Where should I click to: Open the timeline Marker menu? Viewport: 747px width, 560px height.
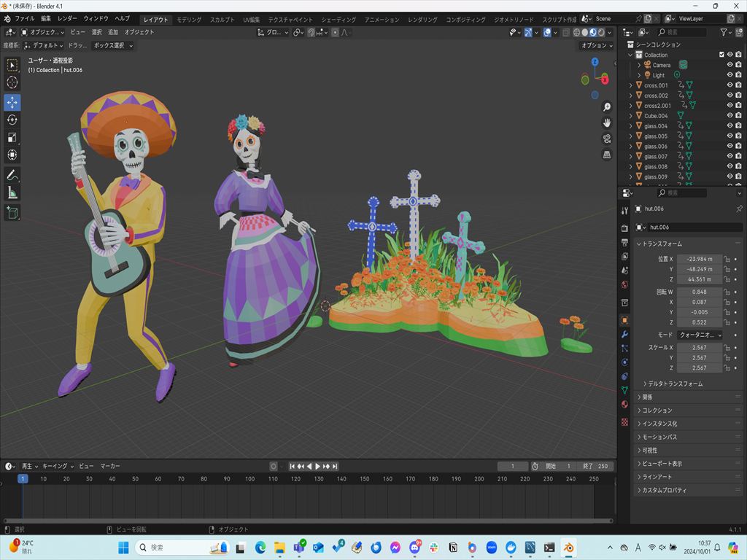(x=110, y=466)
